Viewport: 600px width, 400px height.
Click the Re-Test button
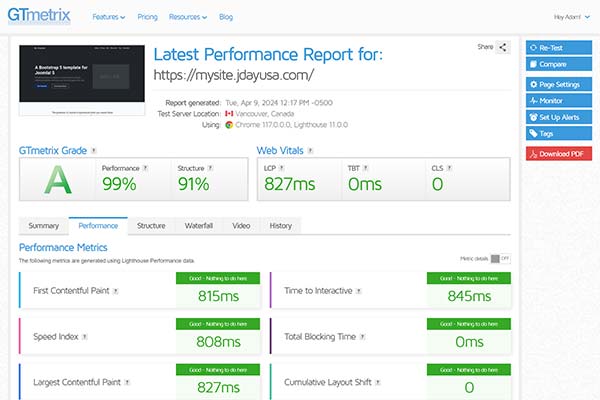click(558, 47)
